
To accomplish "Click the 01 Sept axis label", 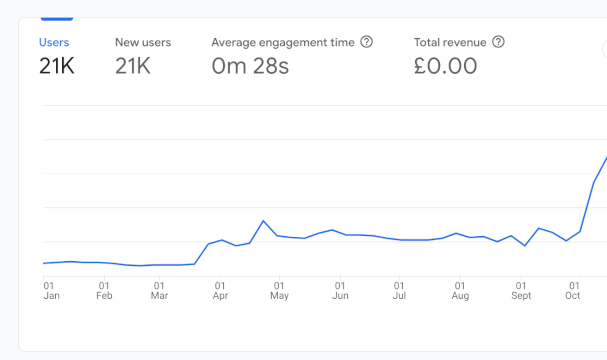I will (x=521, y=291).
